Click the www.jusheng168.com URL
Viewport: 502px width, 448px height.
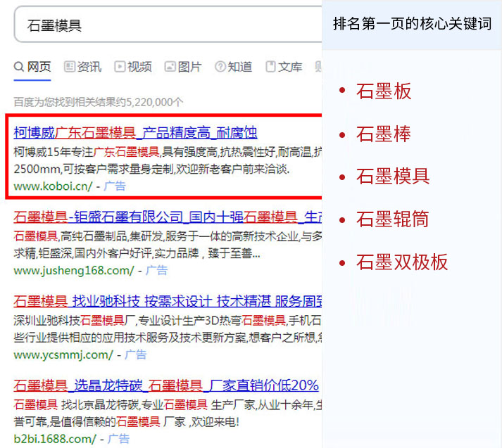tap(73, 270)
